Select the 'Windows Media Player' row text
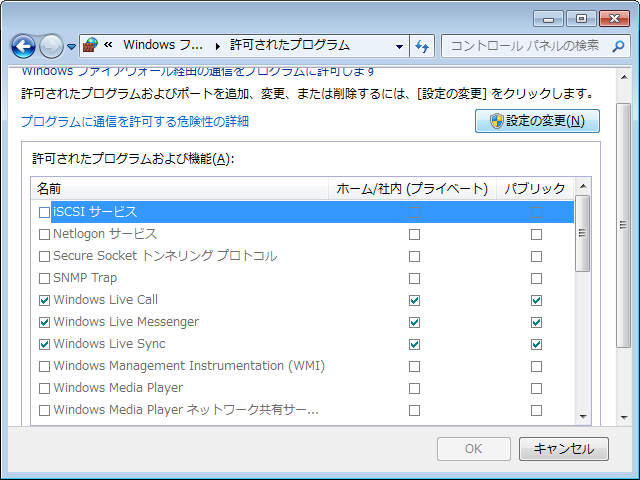 (x=118, y=388)
